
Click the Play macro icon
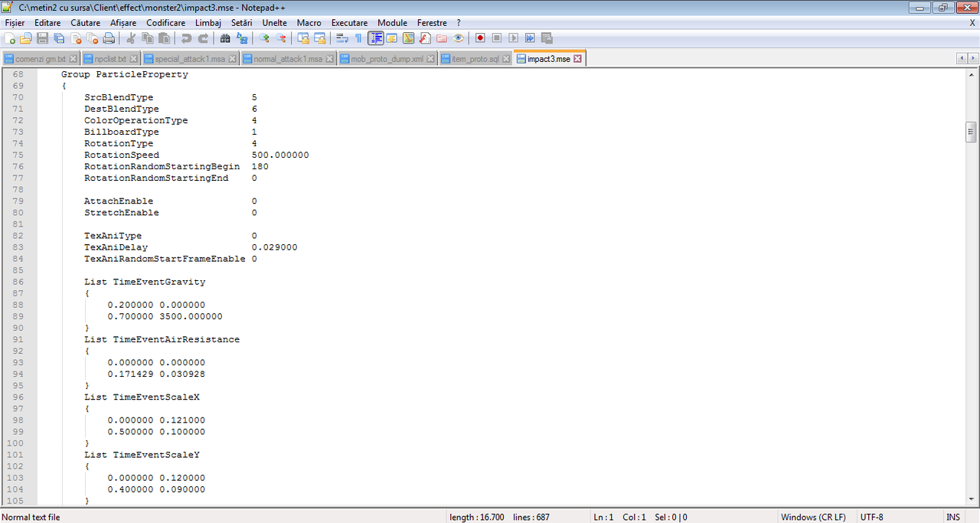tap(513, 38)
